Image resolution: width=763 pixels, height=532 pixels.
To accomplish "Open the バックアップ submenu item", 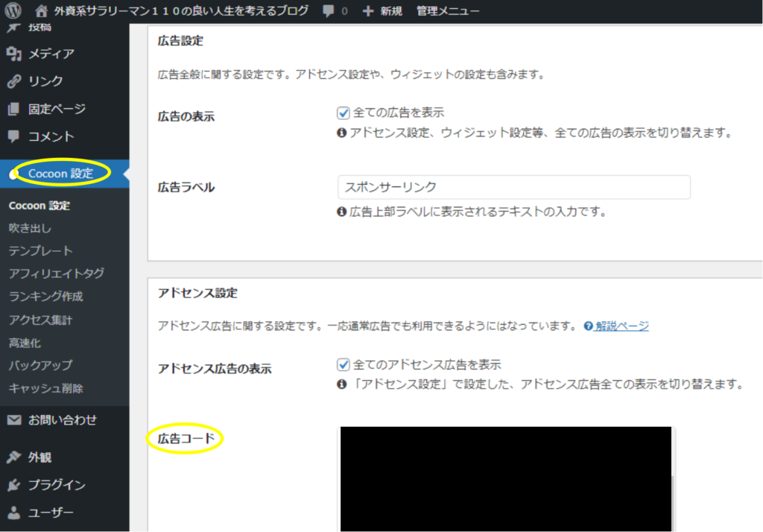I will click(40, 365).
